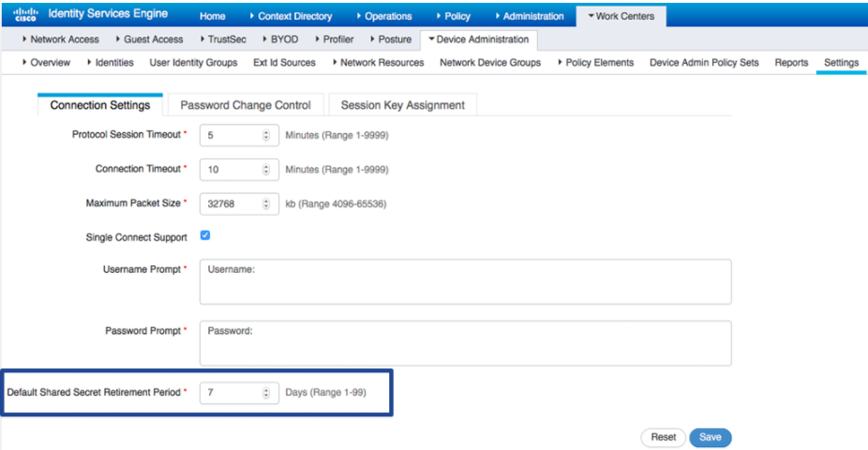
Task: Click the Password Prompt text area
Action: (x=466, y=343)
